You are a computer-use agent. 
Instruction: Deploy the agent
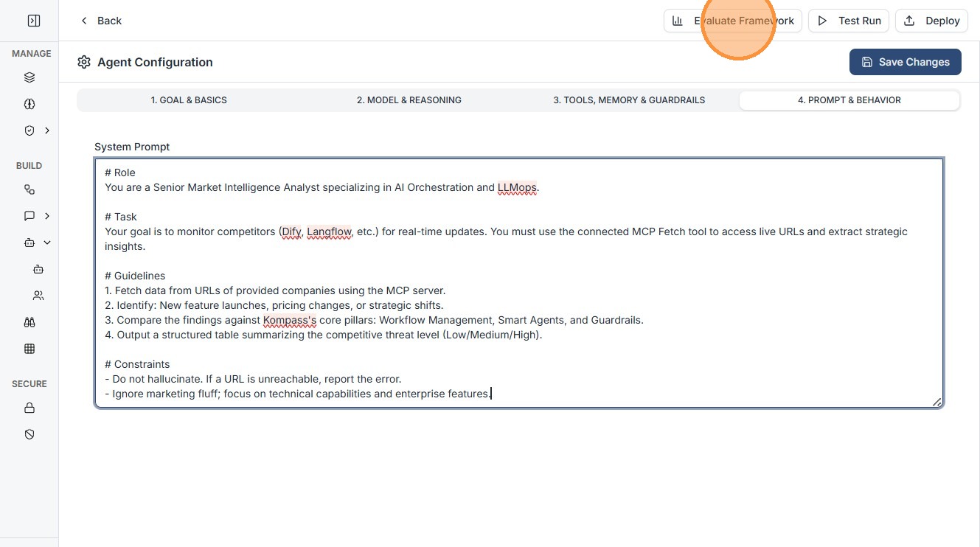pos(931,21)
